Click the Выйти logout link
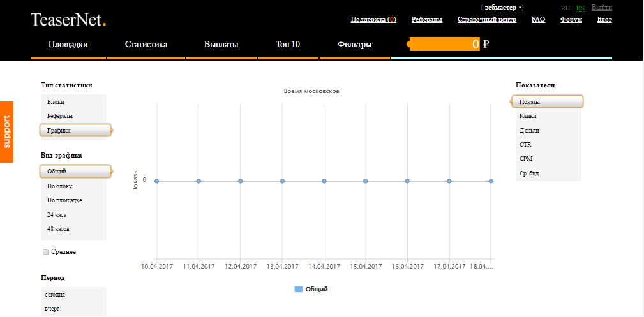The height and width of the screenshot is (317, 644). (601, 8)
